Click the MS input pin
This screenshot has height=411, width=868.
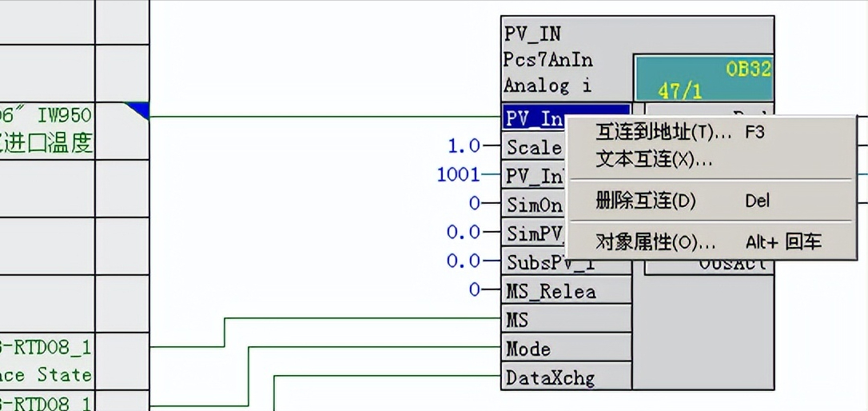(517, 320)
